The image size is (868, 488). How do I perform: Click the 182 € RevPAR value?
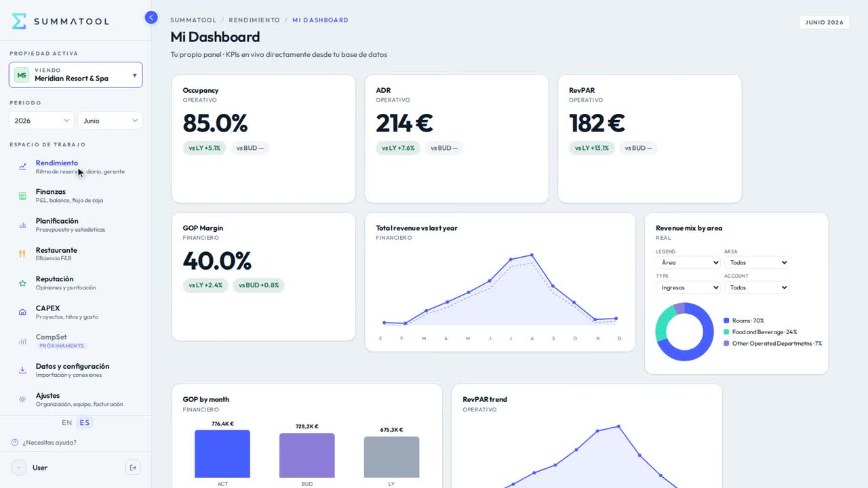pyautogui.click(x=597, y=123)
